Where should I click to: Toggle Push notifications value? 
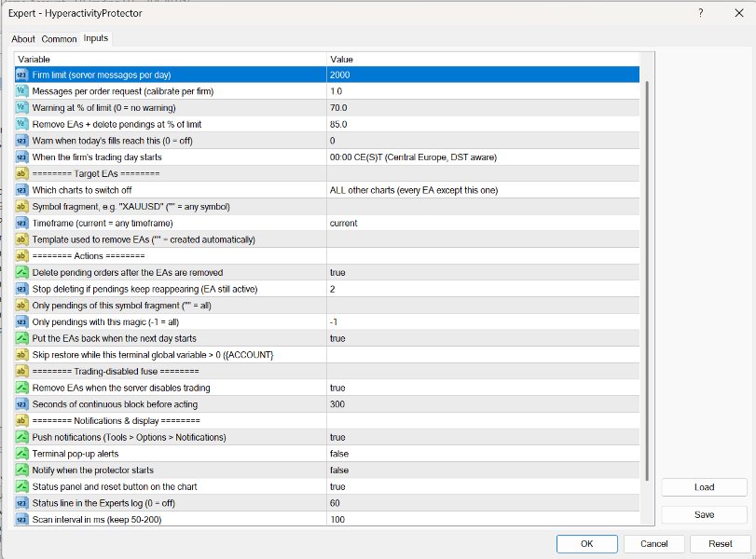click(483, 437)
